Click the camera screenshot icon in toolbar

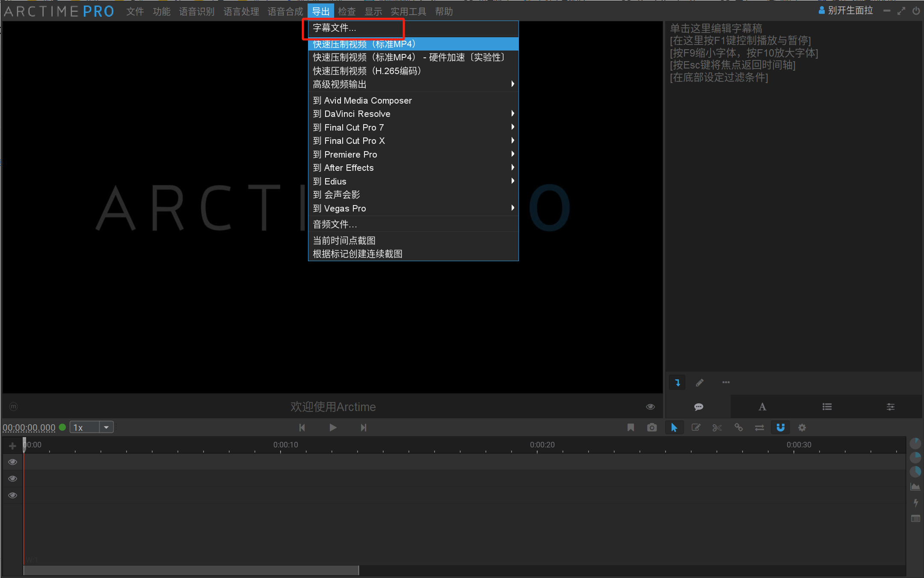pos(652,427)
